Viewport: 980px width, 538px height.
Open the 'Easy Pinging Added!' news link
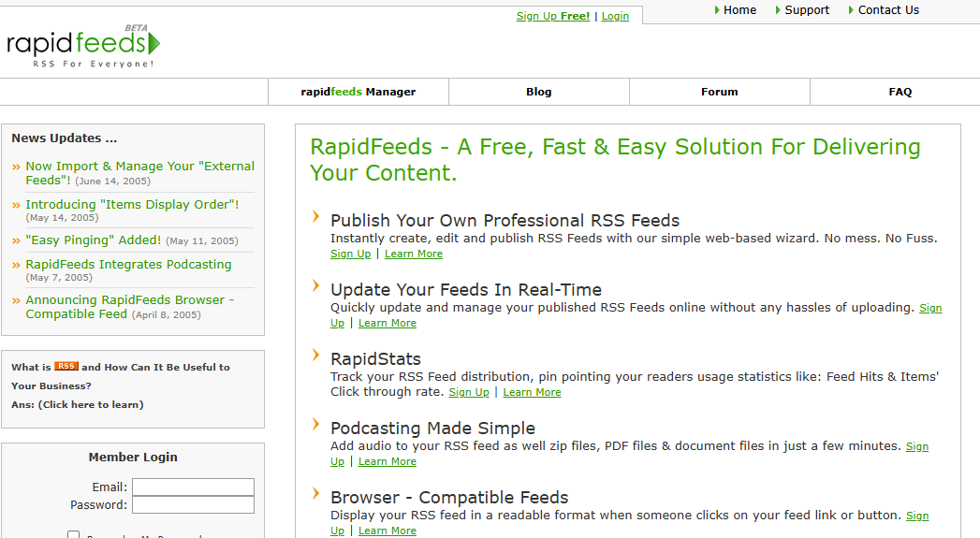click(93, 240)
